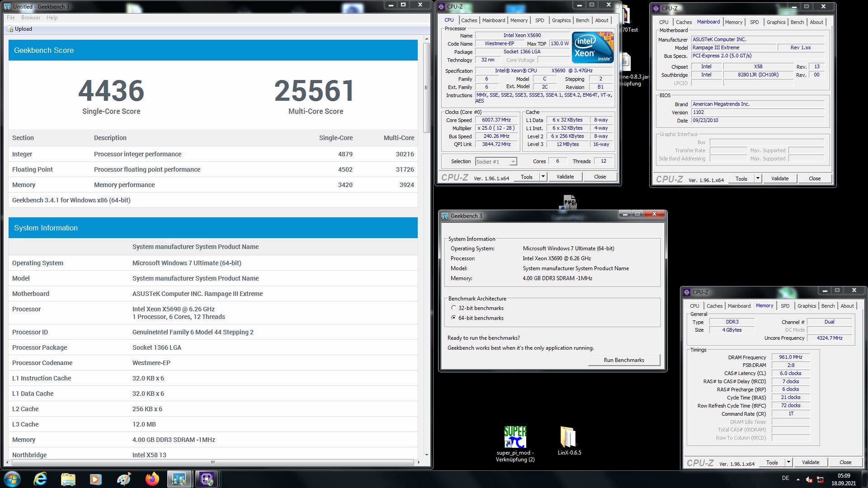This screenshot has height=488, width=868.
Task: Click the Intel Xeon inside logo
Action: 593,47
